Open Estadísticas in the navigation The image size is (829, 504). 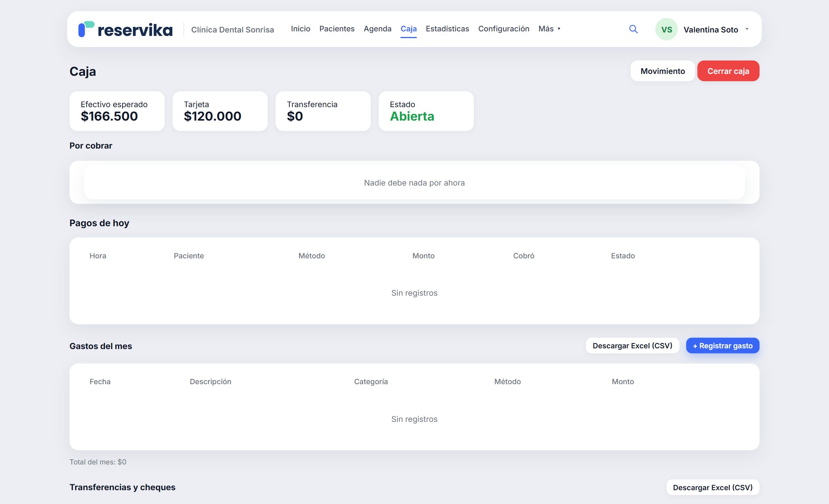pyautogui.click(x=447, y=29)
